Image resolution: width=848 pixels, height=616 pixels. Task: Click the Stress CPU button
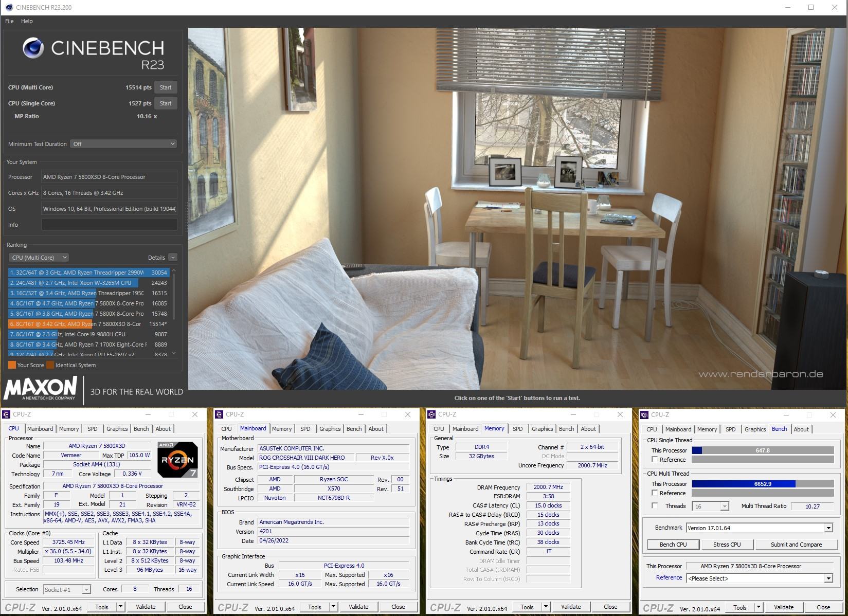click(x=727, y=545)
